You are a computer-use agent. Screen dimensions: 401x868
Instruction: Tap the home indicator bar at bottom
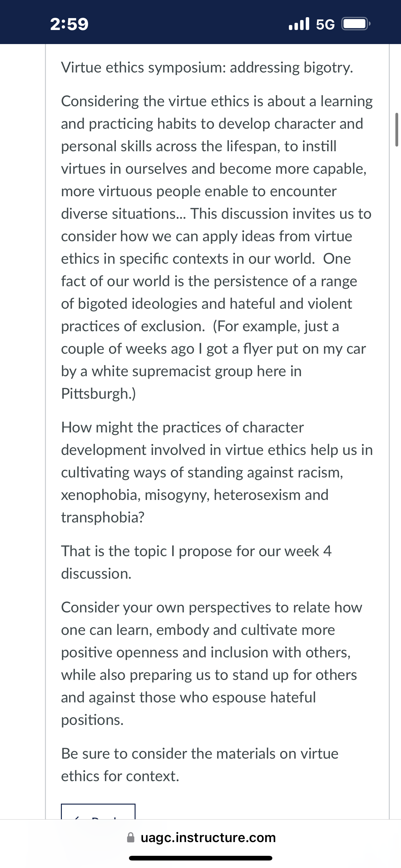coord(200,858)
